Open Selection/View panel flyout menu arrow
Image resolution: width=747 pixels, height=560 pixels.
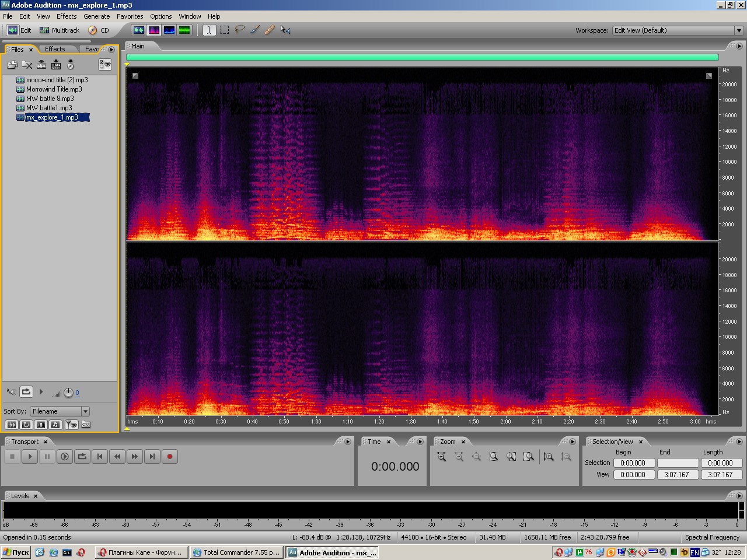click(x=739, y=442)
